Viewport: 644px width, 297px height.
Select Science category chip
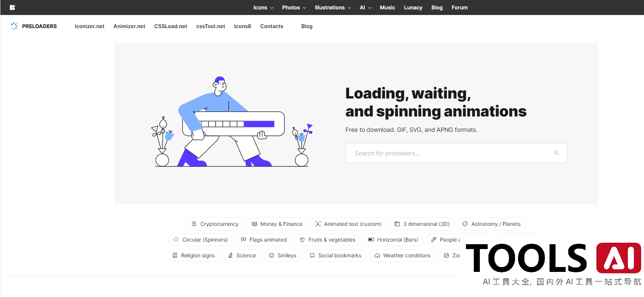click(x=242, y=255)
